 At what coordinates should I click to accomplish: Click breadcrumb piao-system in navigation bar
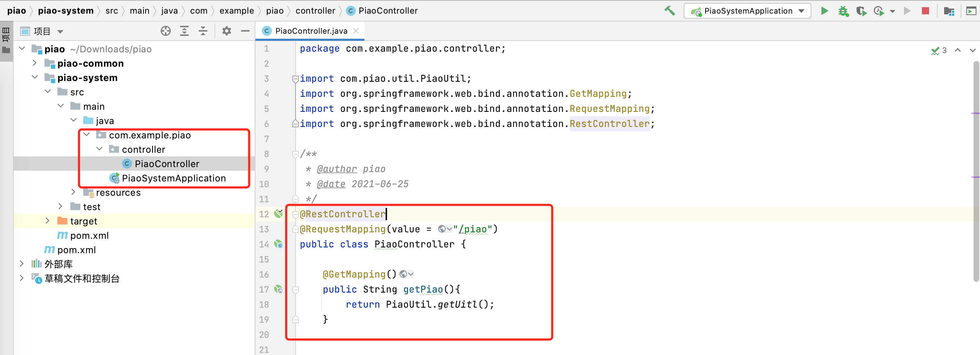pyautogui.click(x=66, y=11)
